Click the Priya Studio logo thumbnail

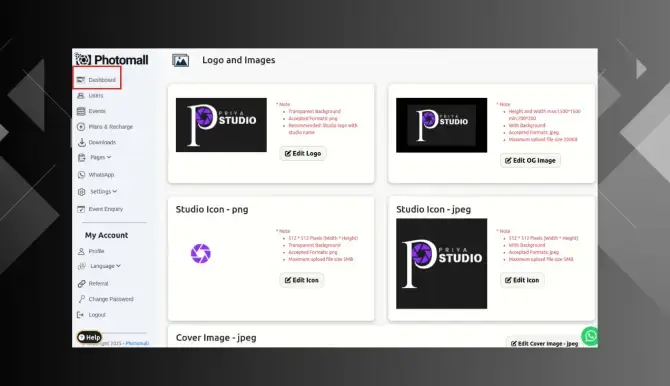221,125
